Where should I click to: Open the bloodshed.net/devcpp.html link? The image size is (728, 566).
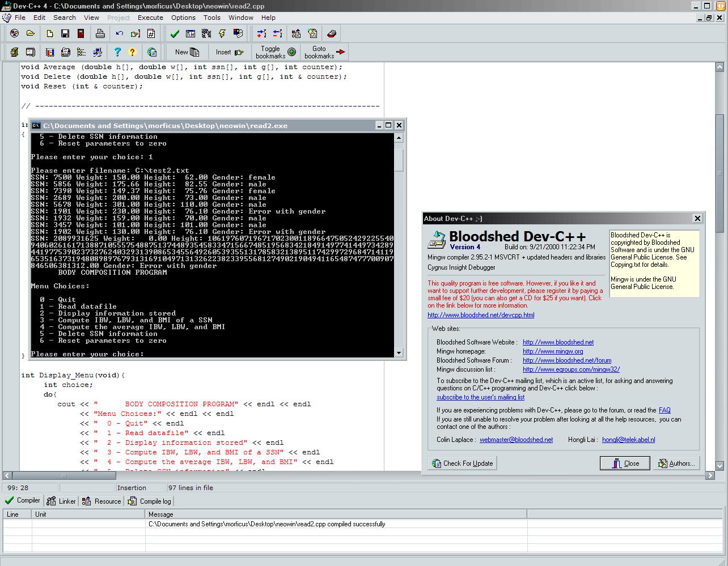(x=481, y=315)
